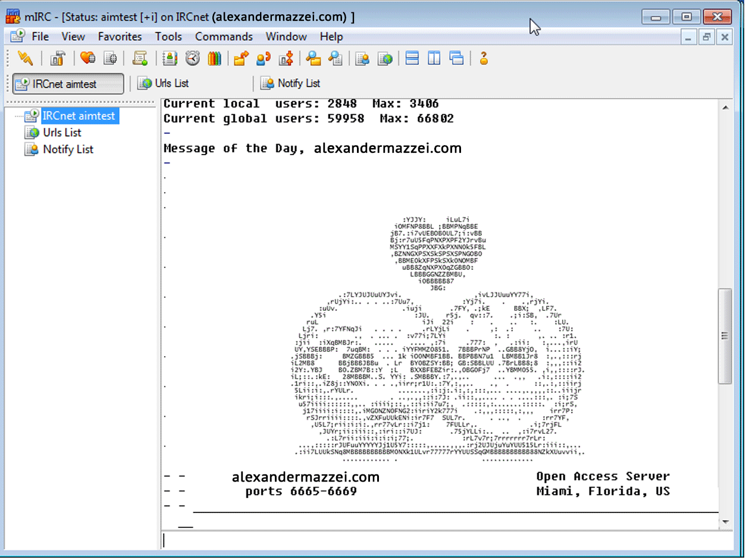
Task: Click the Notify List toolbar icon
Action: [x=362, y=58]
